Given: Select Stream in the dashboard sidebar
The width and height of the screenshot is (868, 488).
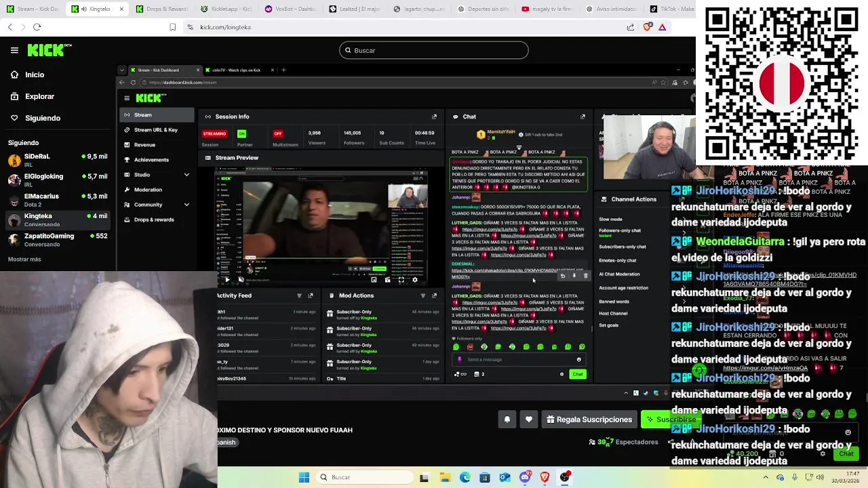Looking at the screenshot, I should [x=157, y=115].
